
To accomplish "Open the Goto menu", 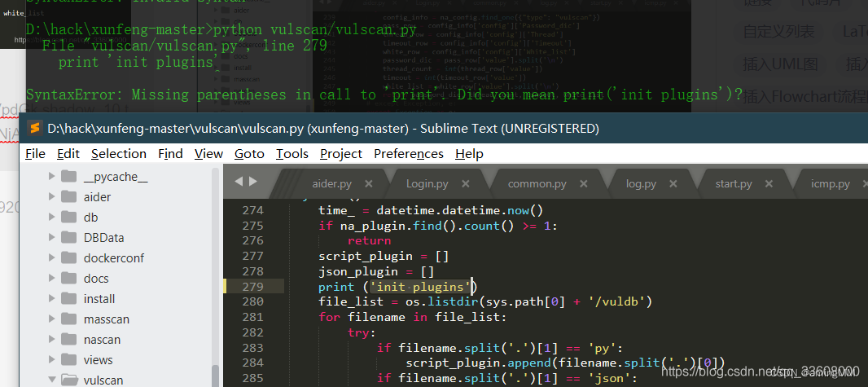I will point(249,153).
